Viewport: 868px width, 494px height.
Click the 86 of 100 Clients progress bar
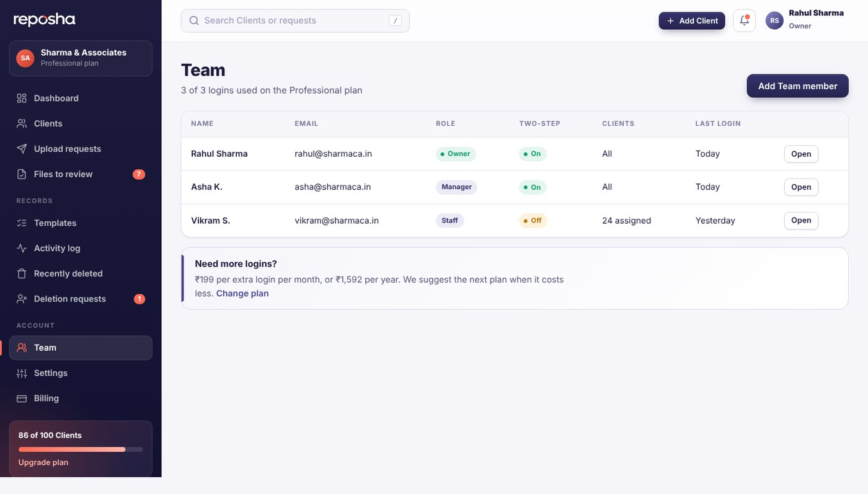pyautogui.click(x=81, y=449)
